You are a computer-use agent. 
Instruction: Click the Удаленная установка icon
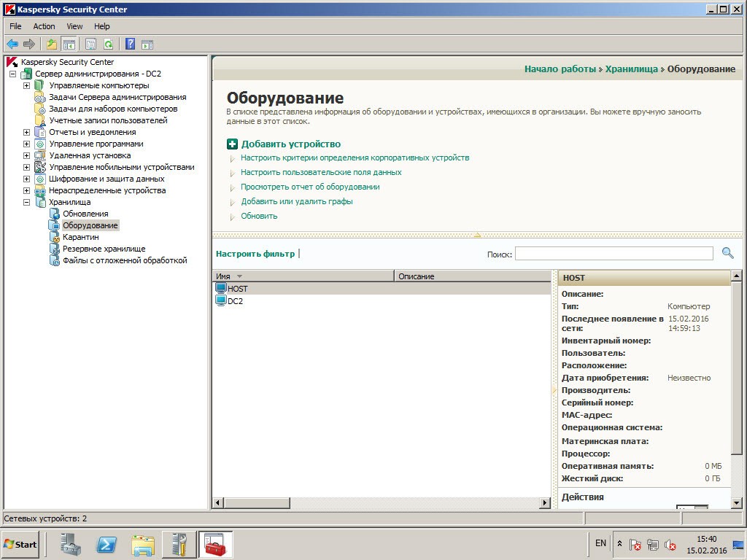[40, 155]
